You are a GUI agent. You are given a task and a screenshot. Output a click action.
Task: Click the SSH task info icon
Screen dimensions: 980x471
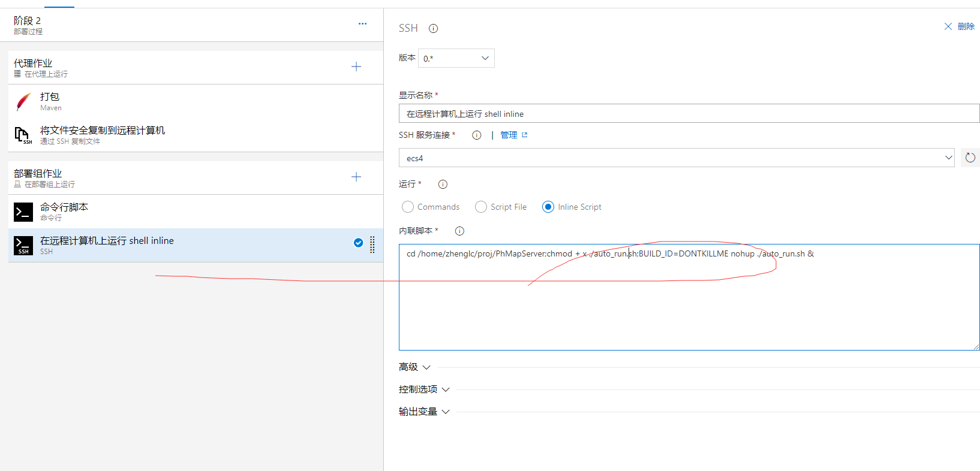433,28
